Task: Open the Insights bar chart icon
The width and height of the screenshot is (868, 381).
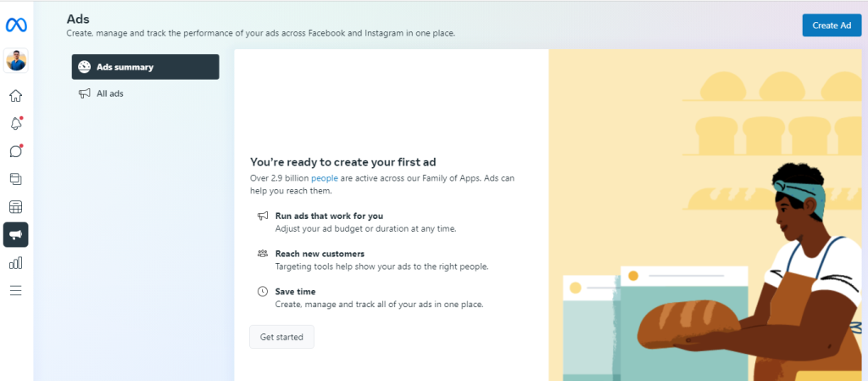Action: 16,262
